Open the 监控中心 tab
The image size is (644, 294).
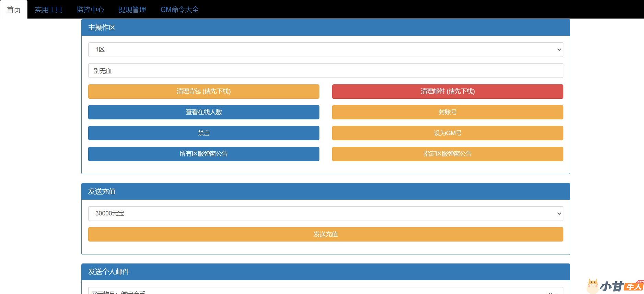(x=90, y=10)
